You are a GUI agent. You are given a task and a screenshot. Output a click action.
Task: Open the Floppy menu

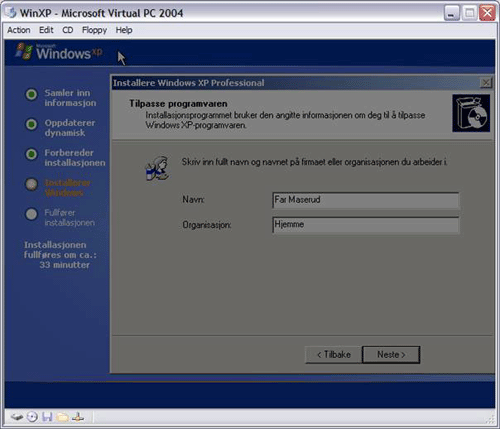click(94, 30)
